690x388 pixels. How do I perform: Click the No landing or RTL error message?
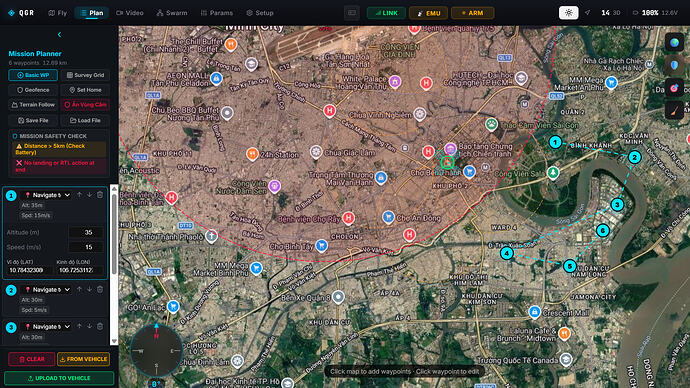pyautogui.click(x=59, y=166)
